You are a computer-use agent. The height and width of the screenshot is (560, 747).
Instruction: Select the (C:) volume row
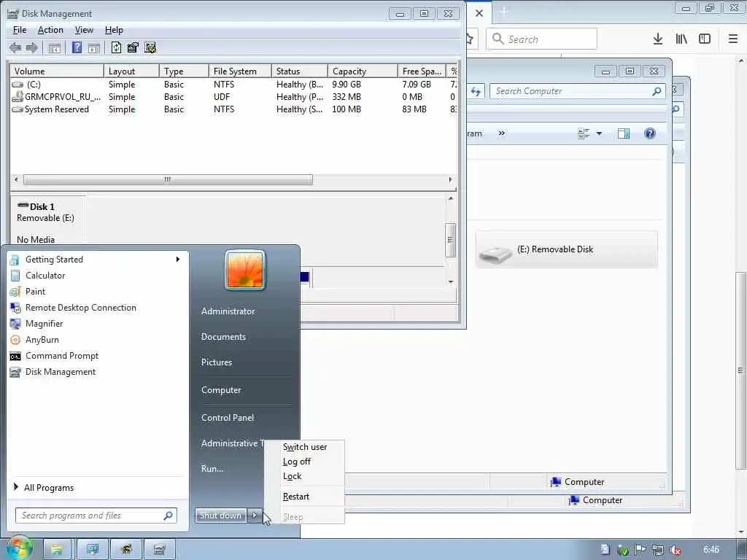coord(233,85)
